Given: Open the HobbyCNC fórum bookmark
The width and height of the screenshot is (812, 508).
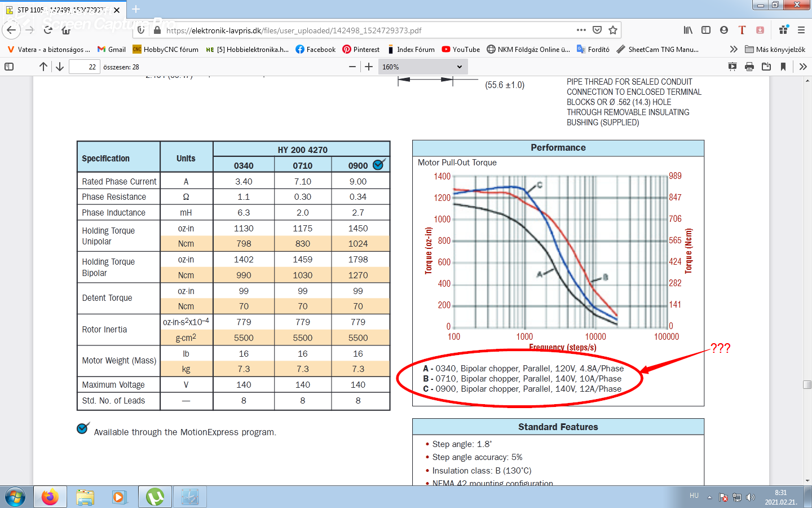Looking at the screenshot, I should click(165, 50).
